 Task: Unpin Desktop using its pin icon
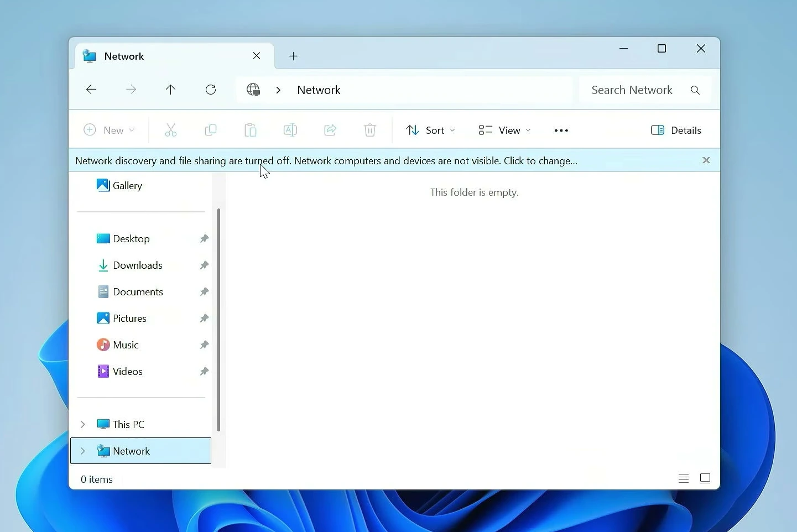pyautogui.click(x=204, y=239)
